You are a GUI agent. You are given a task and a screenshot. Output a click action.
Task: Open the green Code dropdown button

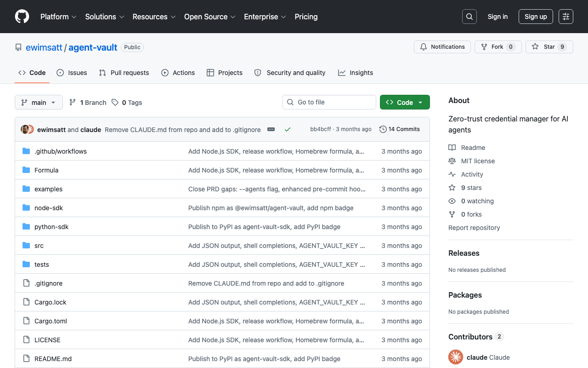tap(405, 102)
